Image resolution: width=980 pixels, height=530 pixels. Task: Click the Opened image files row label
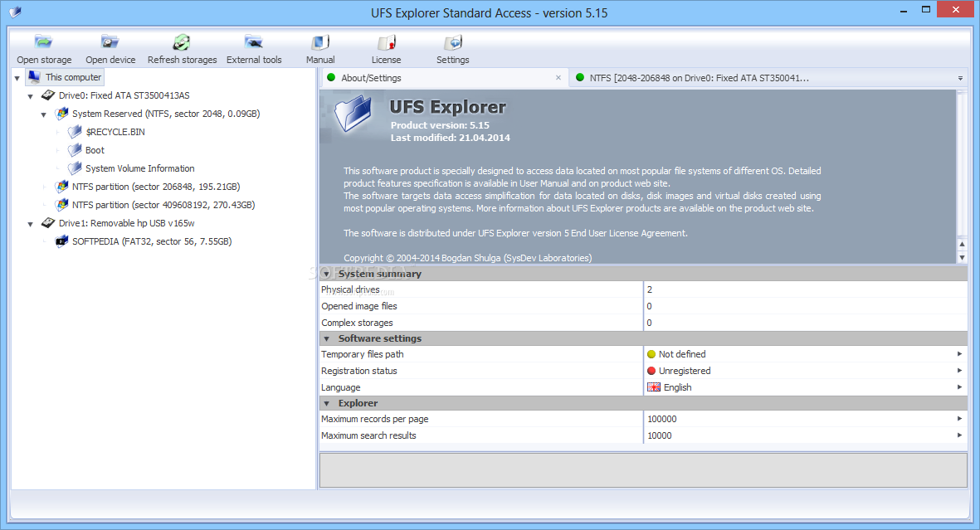(359, 306)
